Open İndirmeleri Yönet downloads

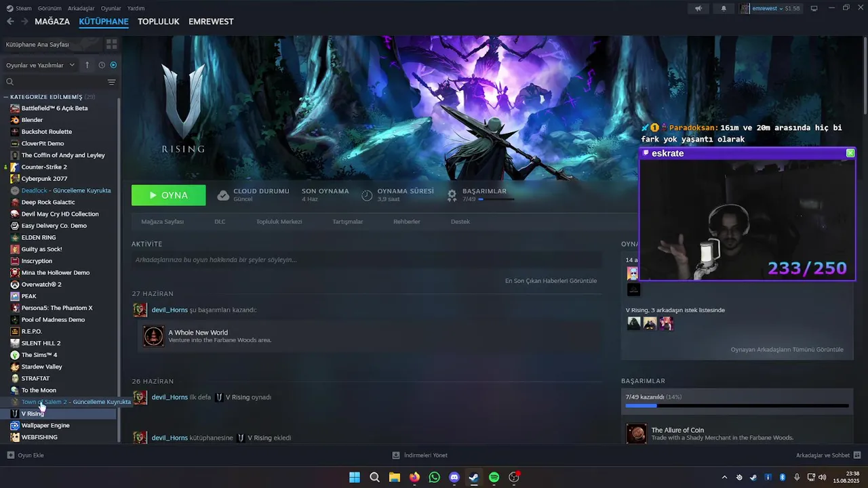[420, 455]
